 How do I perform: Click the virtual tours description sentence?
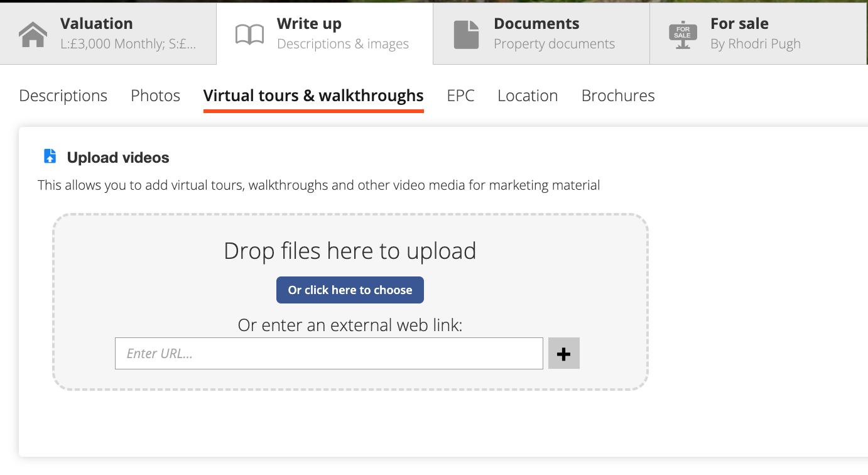click(x=319, y=185)
